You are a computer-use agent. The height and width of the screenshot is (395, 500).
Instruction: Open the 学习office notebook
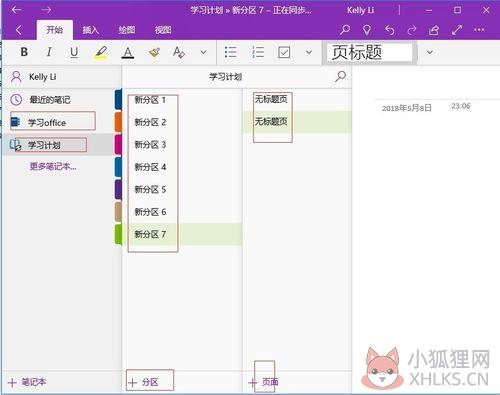pyautogui.click(x=62, y=122)
